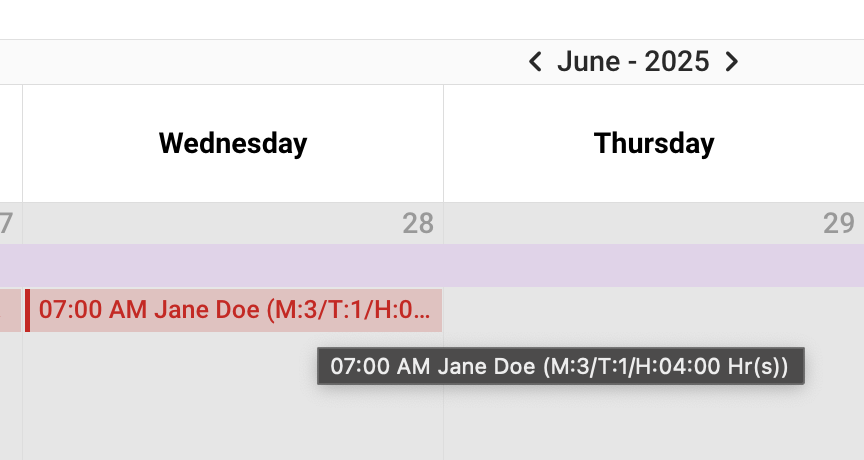Viewport: 864px width, 460px height.
Task: Click the dark Jane Doe event tooltip
Action: point(560,367)
